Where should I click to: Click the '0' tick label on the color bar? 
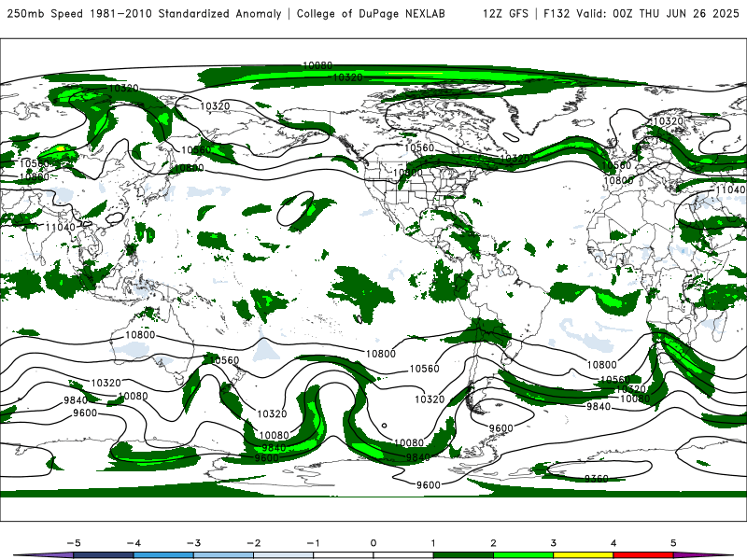click(373, 543)
